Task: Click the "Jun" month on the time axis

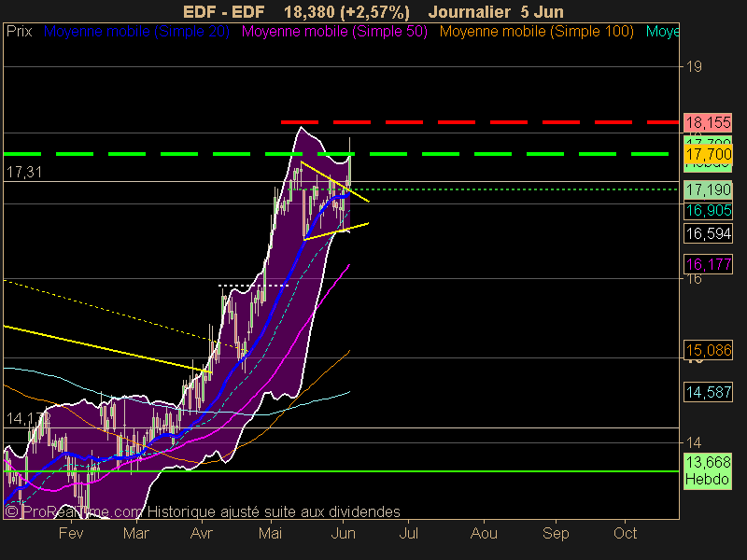Action: pos(343,533)
